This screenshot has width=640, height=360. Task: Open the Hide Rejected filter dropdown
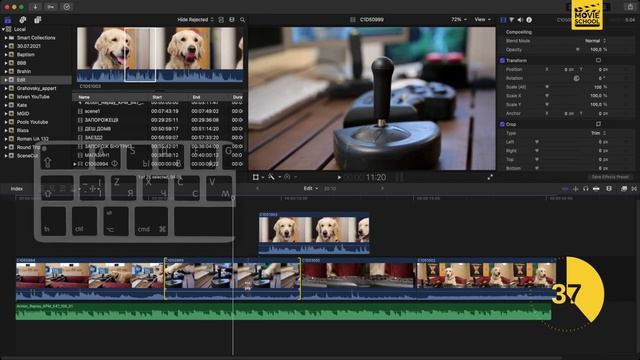(195, 20)
